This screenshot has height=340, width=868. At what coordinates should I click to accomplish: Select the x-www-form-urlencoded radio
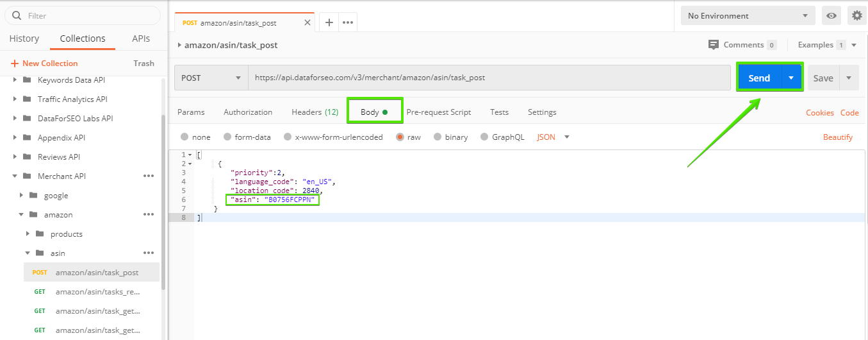[288, 137]
